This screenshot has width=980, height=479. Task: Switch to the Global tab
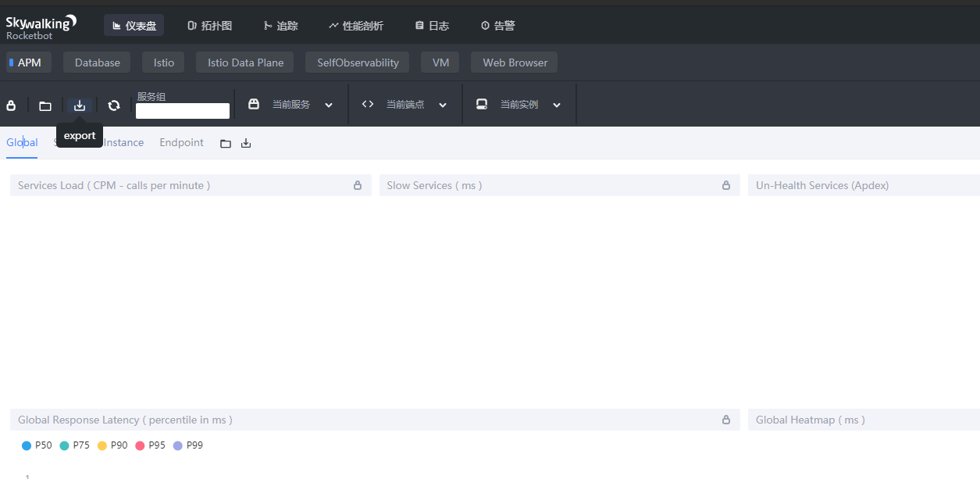point(22,142)
